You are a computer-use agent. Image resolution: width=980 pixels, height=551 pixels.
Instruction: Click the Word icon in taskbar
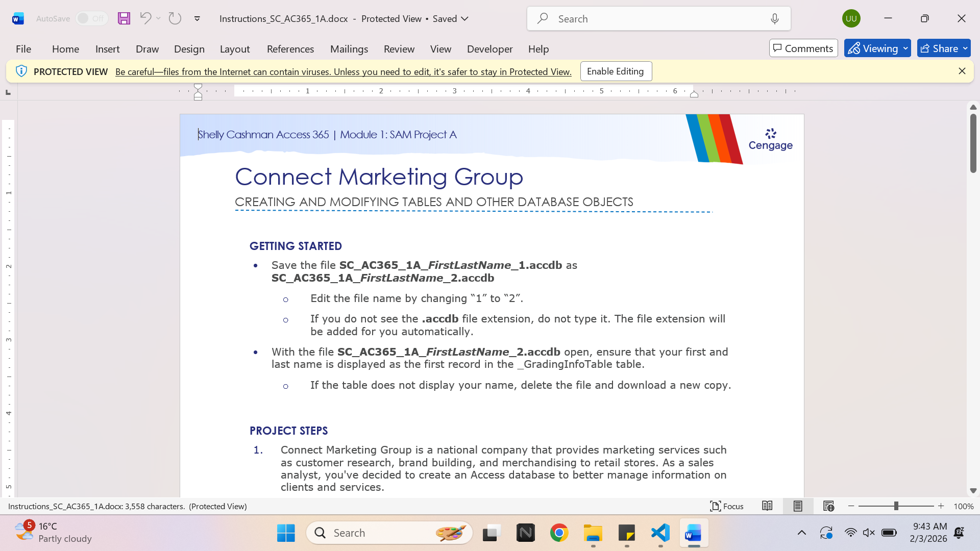[693, 533]
